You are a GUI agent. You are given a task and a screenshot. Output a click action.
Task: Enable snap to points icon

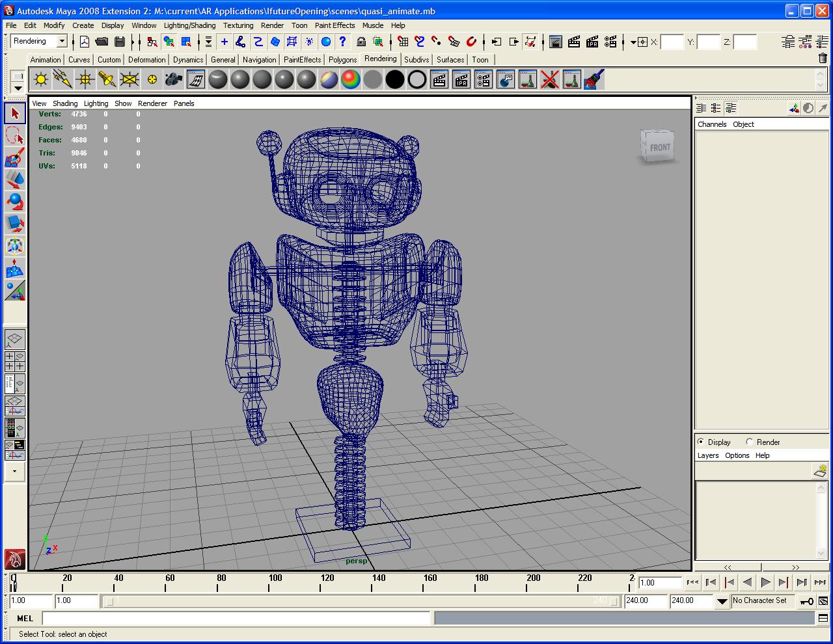click(437, 42)
